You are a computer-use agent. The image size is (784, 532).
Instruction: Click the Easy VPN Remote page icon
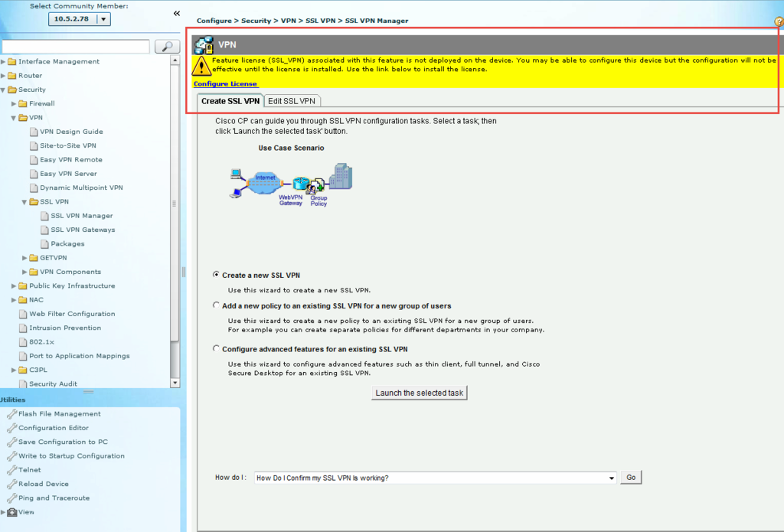pos(34,159)
